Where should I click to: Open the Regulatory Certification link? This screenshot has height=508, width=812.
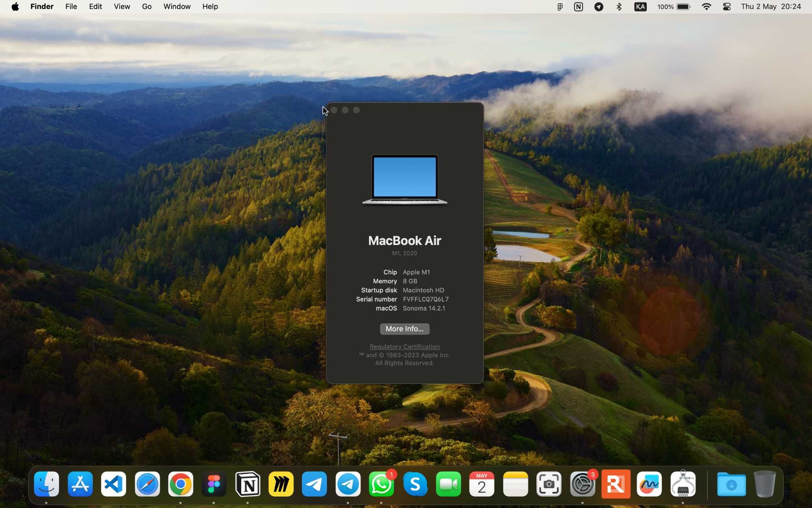click(405, 347)
